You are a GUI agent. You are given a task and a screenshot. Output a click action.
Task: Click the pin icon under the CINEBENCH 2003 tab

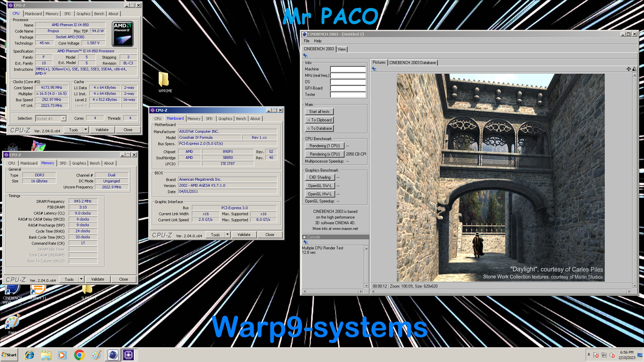pyautogui.click(x=305, y=56)
